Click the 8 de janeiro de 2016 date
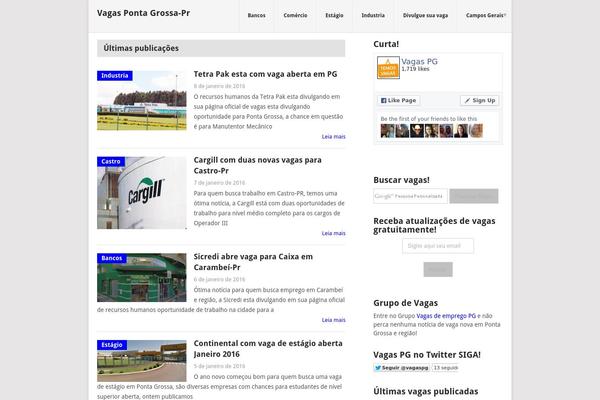Viewport: 600px width, 400px height. (x=219, y=86)
